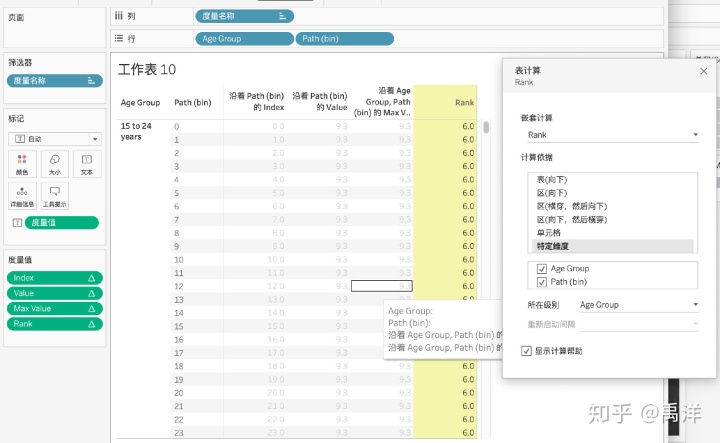Image resolution: width=720 pixels, height=443 pixels.
Task: Click the Rank value in row 5
Action: click(x=468, y=193)
